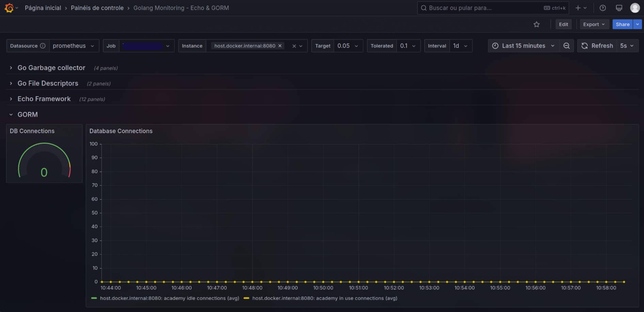The width and height of the screenshot is (644, 312).
Task: Click Golang Monitoring - Echo & GORM breadcrumb
Action: pos(181,8)
